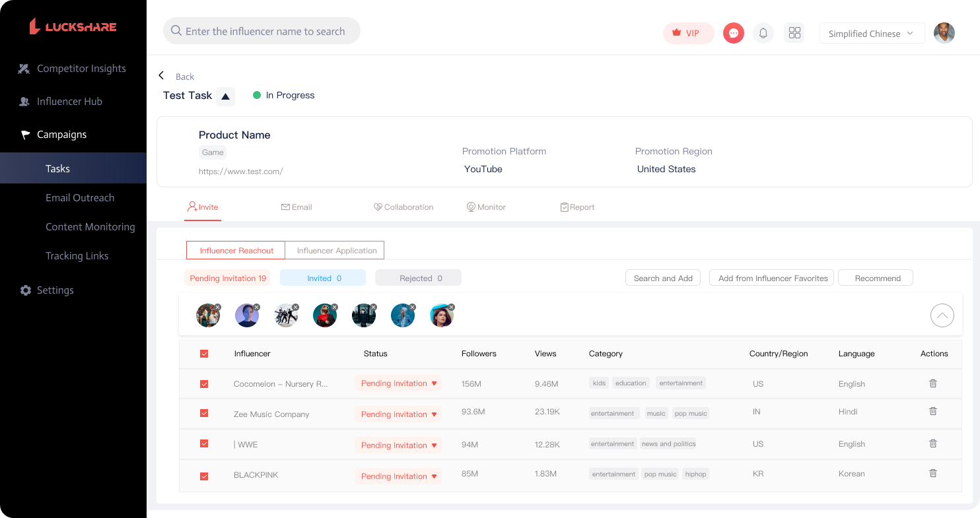Open Cocomelon Pending Invitation status dropdown
The height and width of the screenshot is (518, 980).
click(x=398, y=383)
